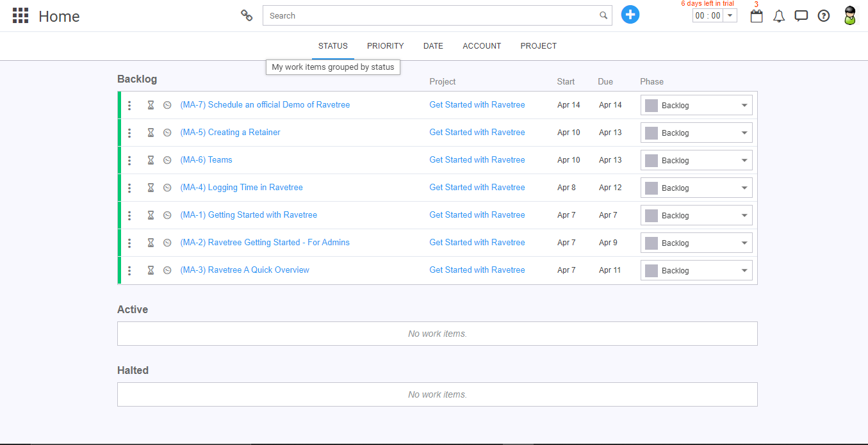868x445 pixels.
Task: Click clock icon on MA-3 row
Action: (167, 270)
